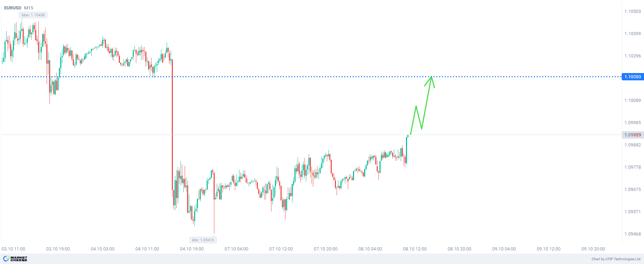Click the current price 1.09929 badge
This screenshot has height=264, width=644.
point(632,135)
